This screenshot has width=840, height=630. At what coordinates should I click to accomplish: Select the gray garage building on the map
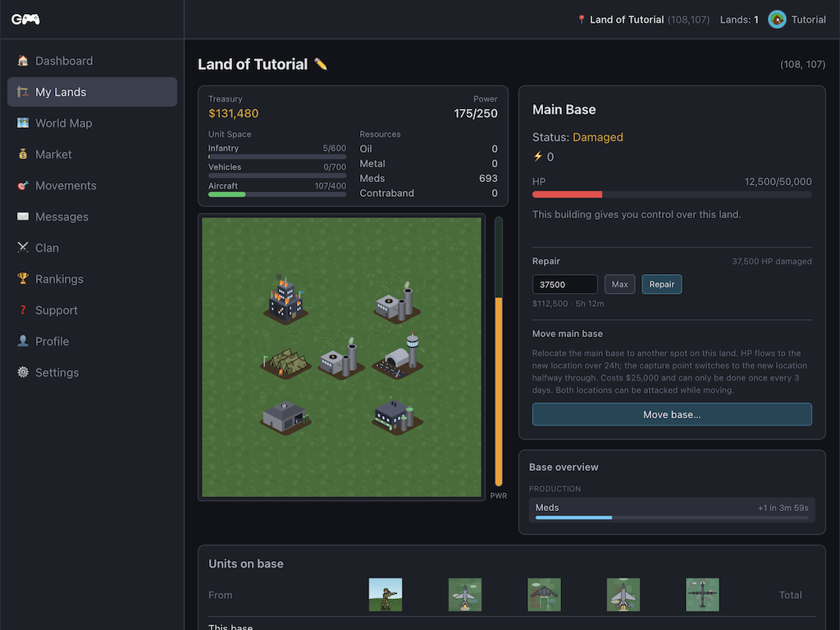[x=285, y=416]
